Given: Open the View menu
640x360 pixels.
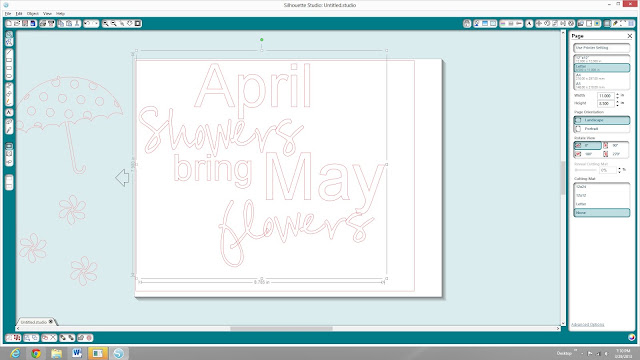Looking at the screenshot, I should coord(47,13).
